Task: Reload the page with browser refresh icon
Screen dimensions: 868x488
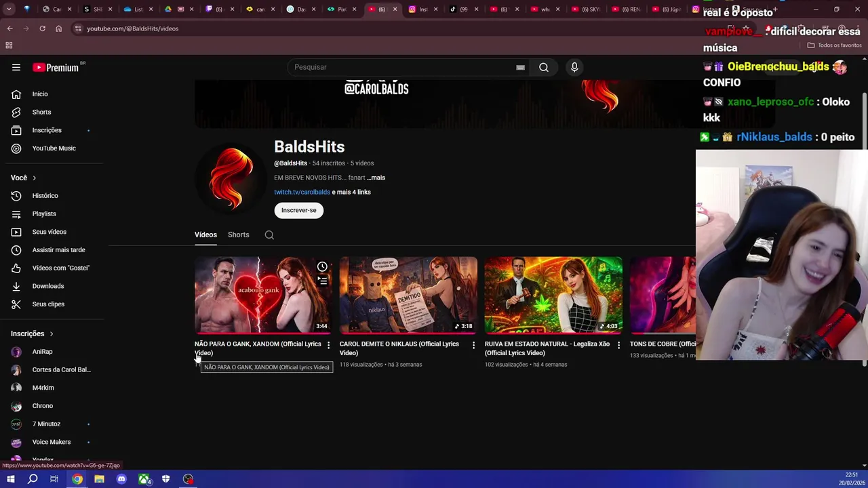Action: pos(42,28)
